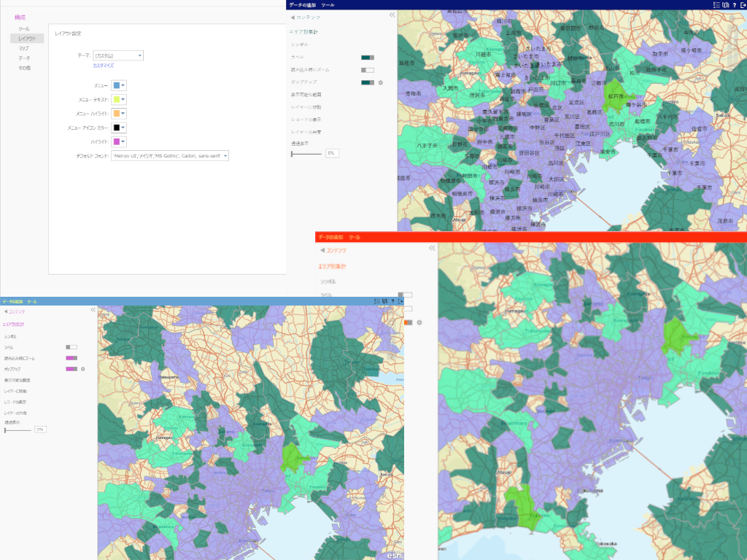Screen dimensions: 747x560
Task: Click the カスタマイズ link
Action: coord(103,66)
